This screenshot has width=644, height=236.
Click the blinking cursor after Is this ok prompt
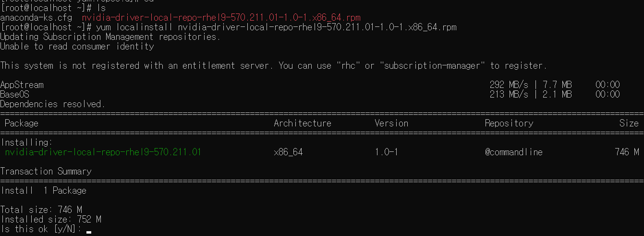[x=89, y=232]
